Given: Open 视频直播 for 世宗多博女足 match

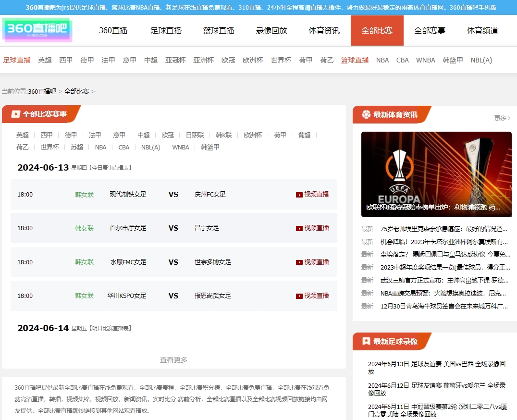Looking at the screenshot, I should [x=312, y=262].
